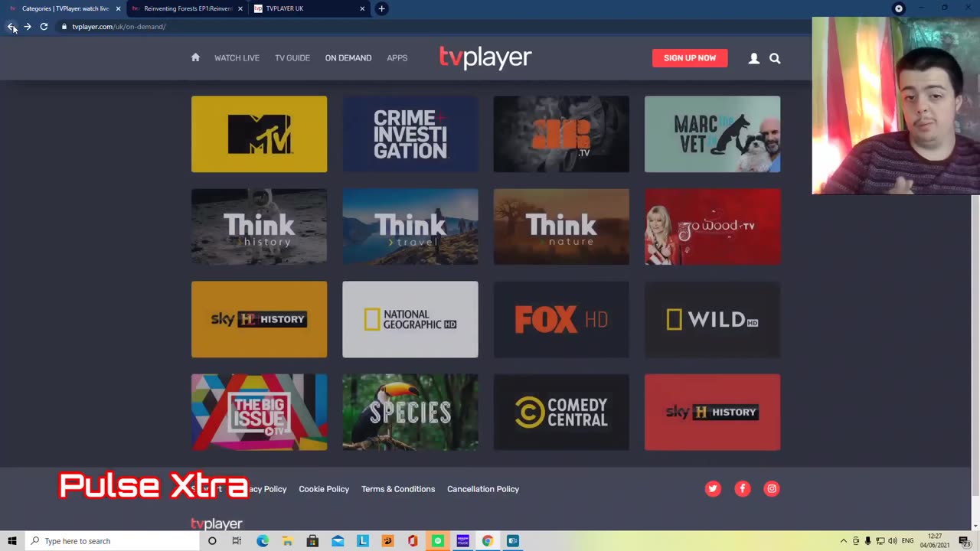Click the address bar URL
Image resolution: width=980 pixels, height=551 pixels.
[x=119, y=27]
